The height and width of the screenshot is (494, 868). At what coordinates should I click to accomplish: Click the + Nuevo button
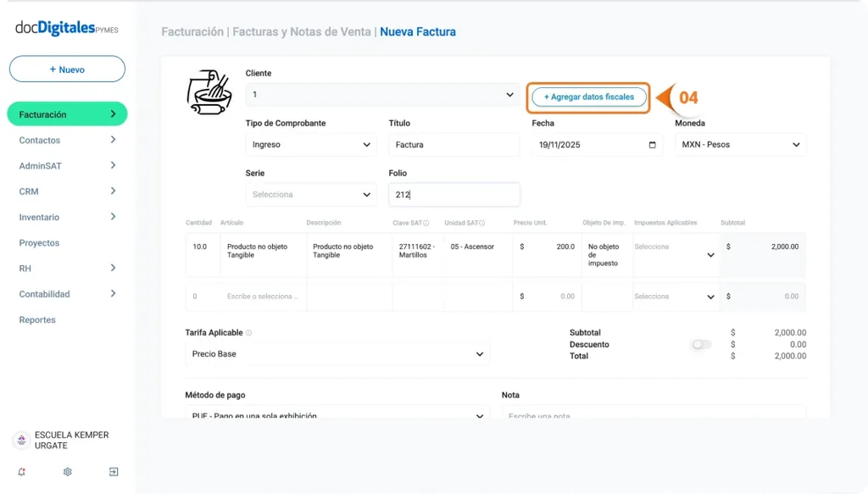[67, 69]
